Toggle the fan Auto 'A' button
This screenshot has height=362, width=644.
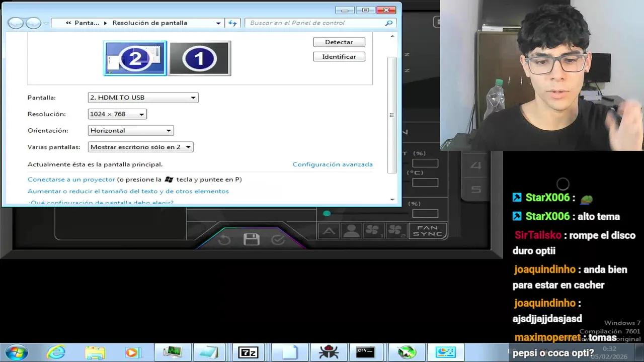(x=329, y=231)
